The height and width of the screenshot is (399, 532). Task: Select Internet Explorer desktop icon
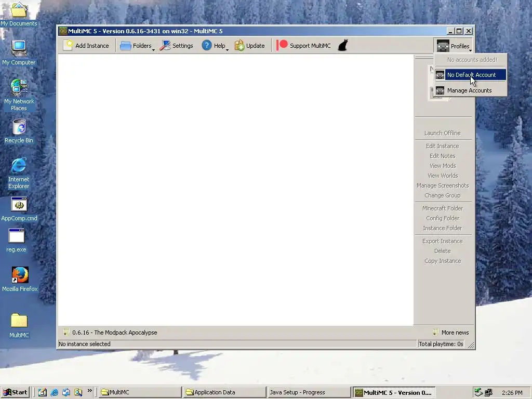tap(19, 173)
